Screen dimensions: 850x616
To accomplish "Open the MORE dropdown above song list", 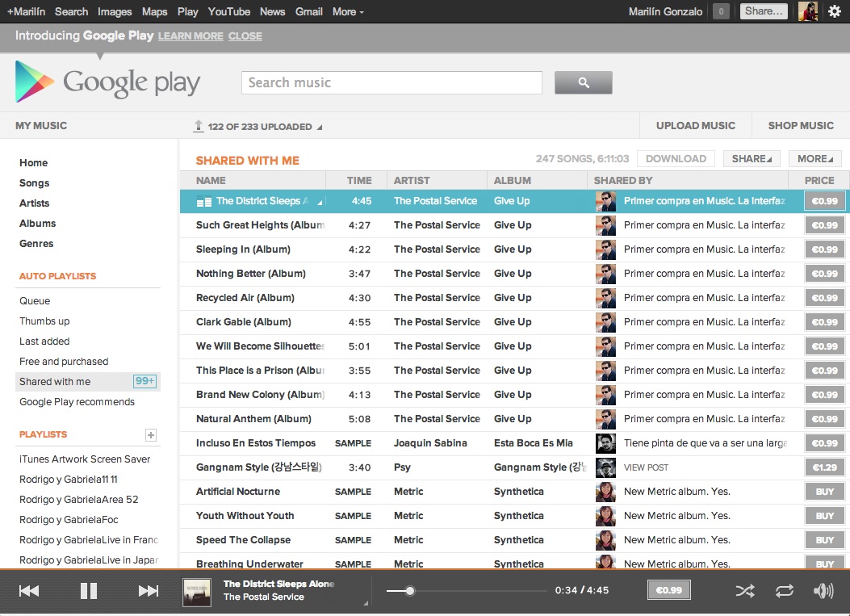I will pos(814,159).
